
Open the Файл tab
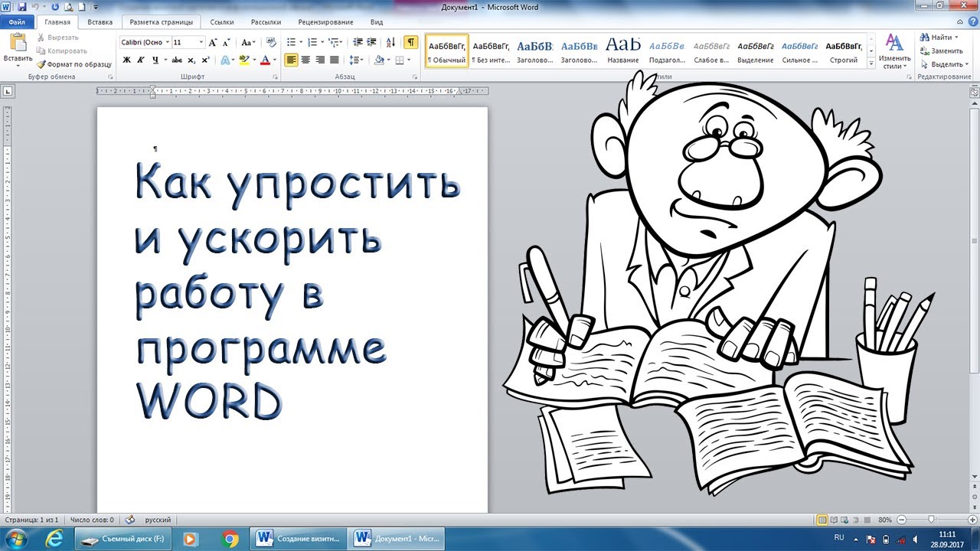[x=17, y=23]
